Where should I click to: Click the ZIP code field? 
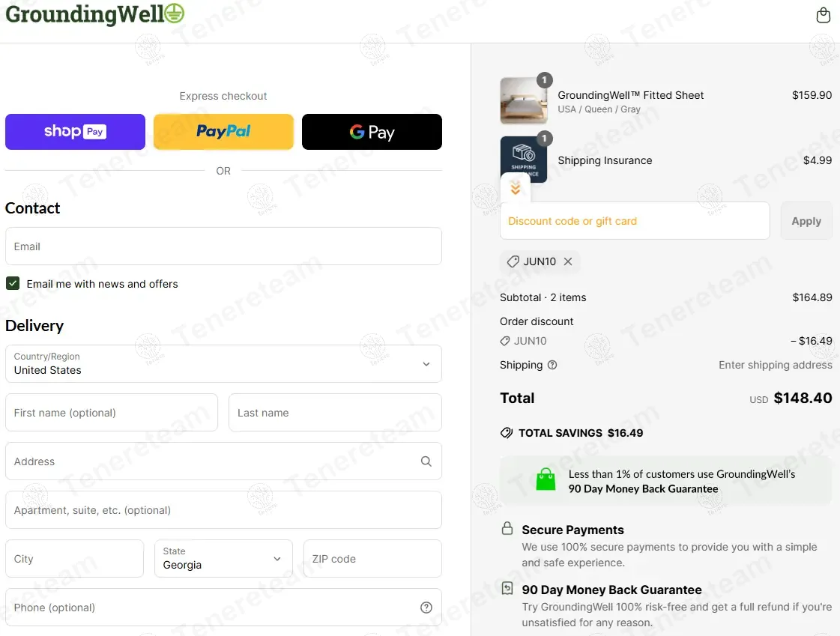372,558
